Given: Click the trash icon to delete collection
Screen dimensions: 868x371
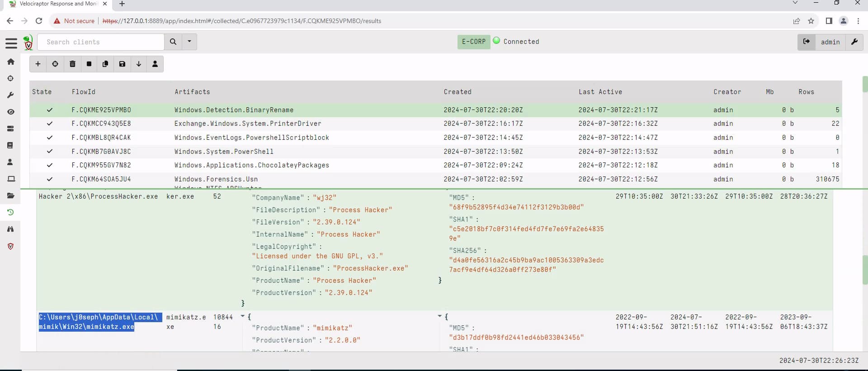Looking at the screenshot, I should coord(72,64).
